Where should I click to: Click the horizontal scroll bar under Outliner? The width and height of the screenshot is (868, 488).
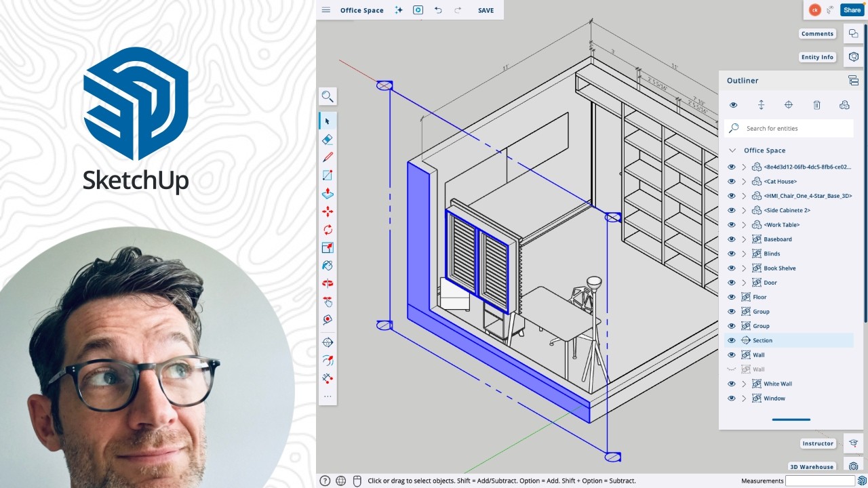coord(791,420)
